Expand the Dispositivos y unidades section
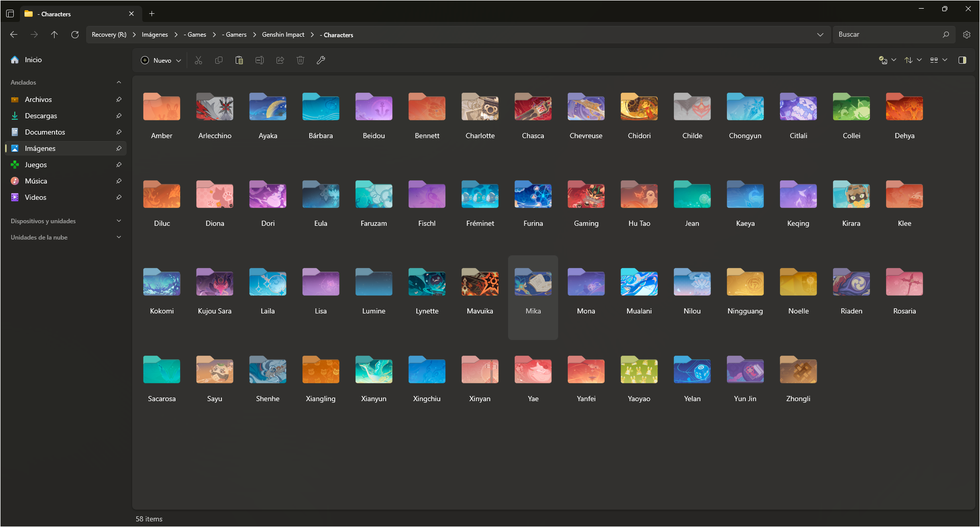 point(118,221)
